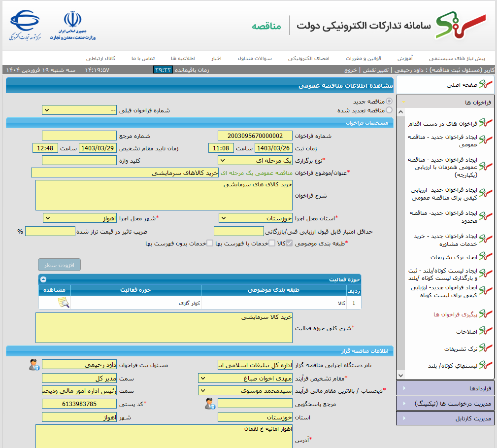497x448 pixels.
Task: Click the آدرس text area
Action: click(x=164, y=436)
